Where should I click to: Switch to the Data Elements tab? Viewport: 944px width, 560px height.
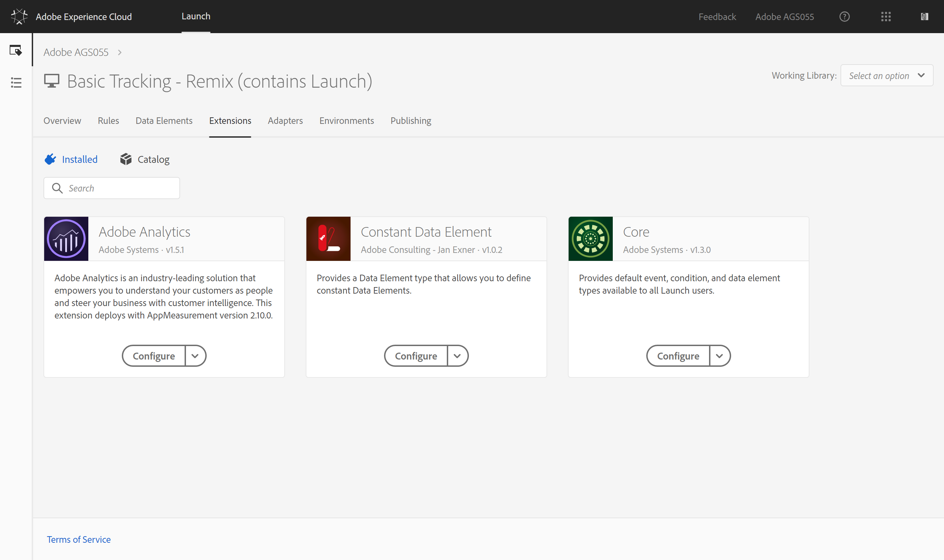click(x=164, y=121)
